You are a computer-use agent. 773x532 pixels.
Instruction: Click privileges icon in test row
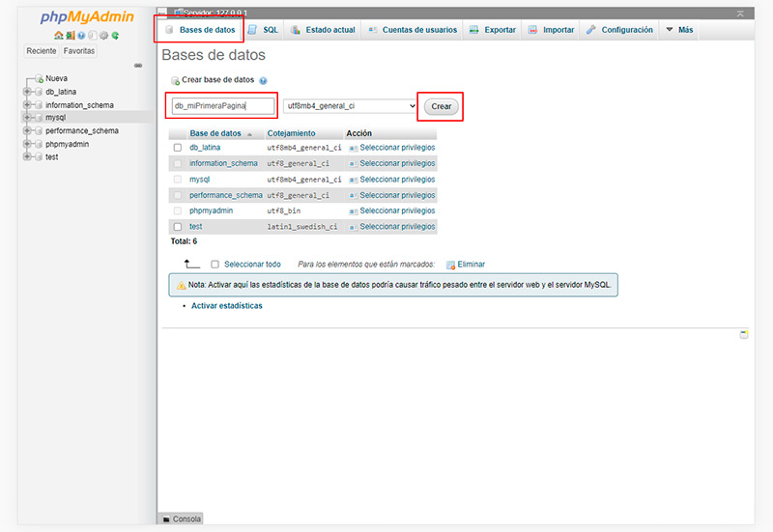[353, 227]
